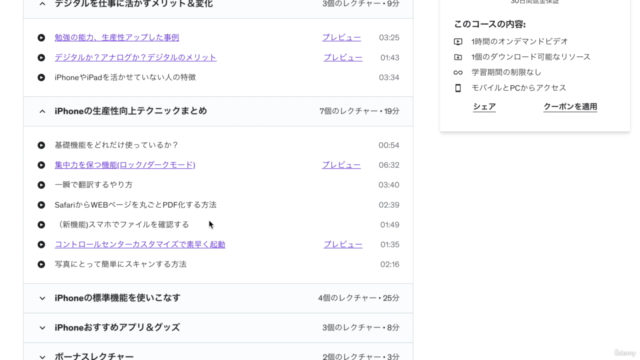Open lecture link 集中力を保つ機能(ロック/ダークモード)
The width and height of the screenshot is (640, 360).
point(125,165)
